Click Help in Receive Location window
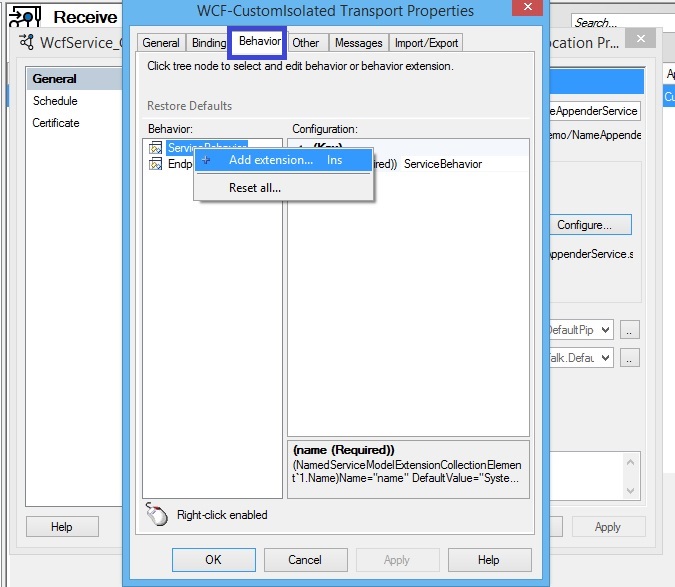The width and height of the screenshot is (675, 587). [62, 527]
